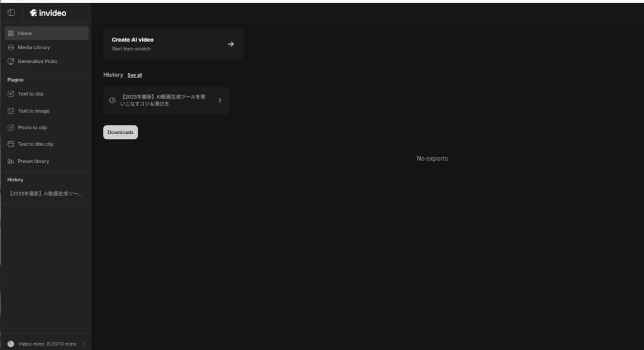
Task: Click the Start from scratch subtitle
Action: coord(131,48)
